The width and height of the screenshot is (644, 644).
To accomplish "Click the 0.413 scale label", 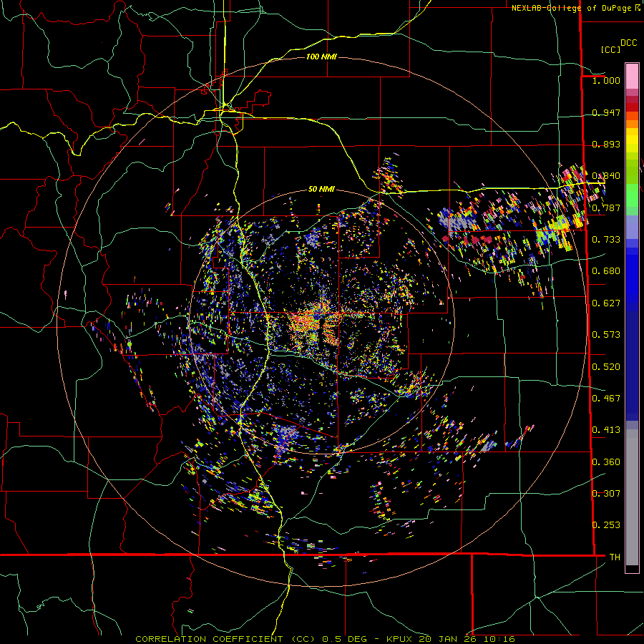I will click(606, 430).
